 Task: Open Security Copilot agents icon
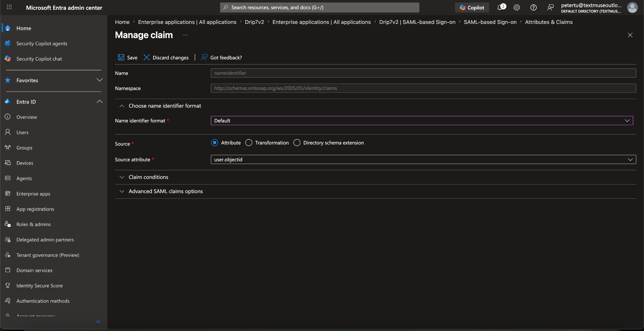[x=8, y=43]
